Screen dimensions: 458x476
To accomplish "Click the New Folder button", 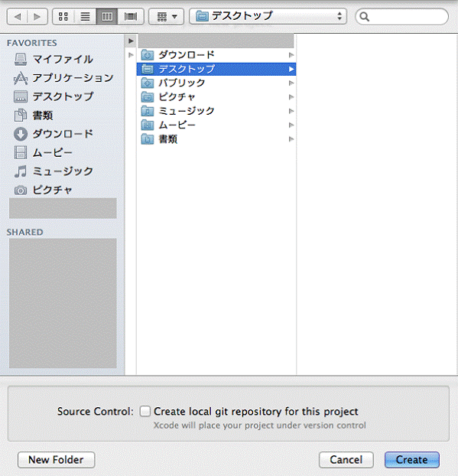I will [56, 460].
